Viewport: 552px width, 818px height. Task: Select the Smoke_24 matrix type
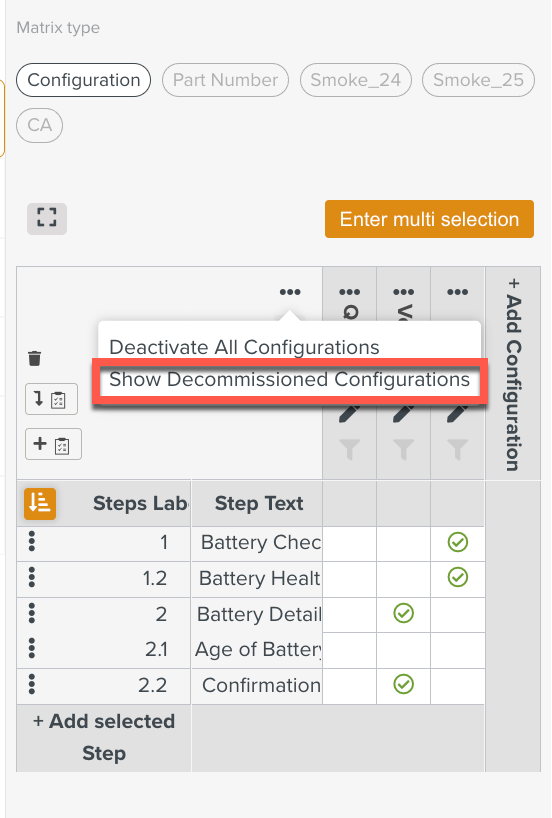(x=356, y=80)
